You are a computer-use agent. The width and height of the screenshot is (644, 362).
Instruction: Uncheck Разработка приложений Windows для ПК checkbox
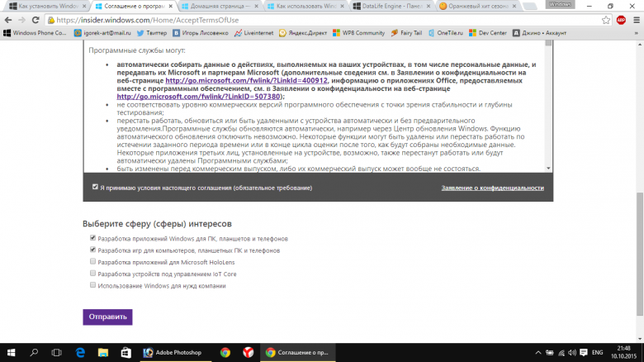[92, 238]
